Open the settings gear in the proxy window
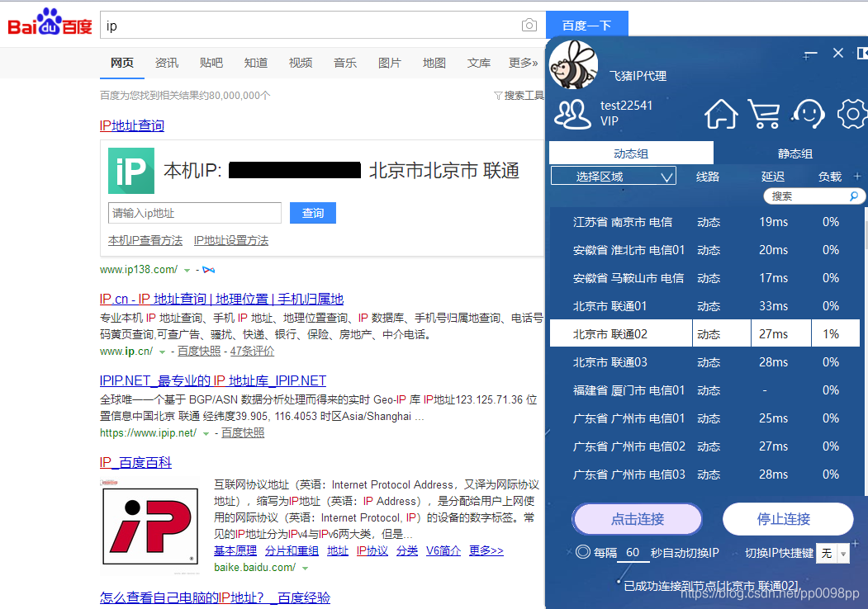The image size is (868, 609). tap(852, 113)
